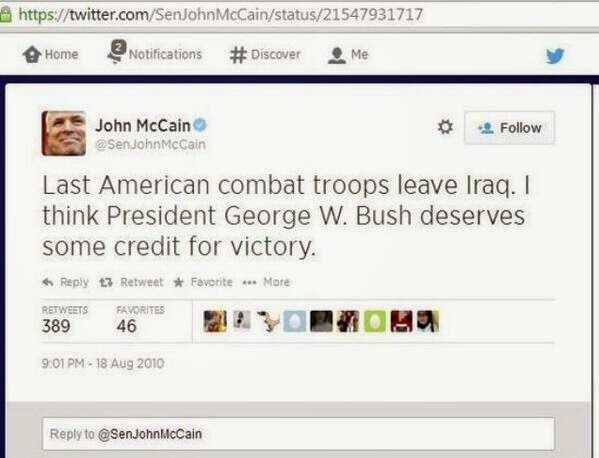Click the verified badge beside John McCain
The height and width of the screenshot is (458, 599).
click(x=200, y=125)
